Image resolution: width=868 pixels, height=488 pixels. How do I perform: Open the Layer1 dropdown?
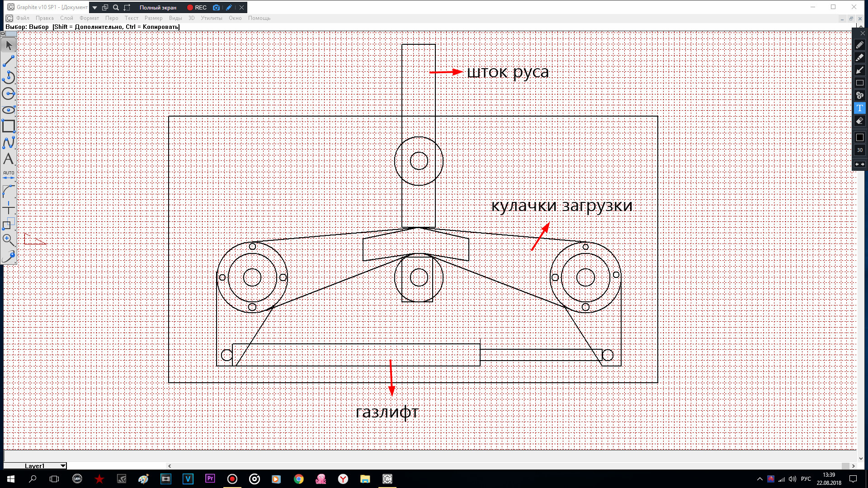click(x=63, y=466)
